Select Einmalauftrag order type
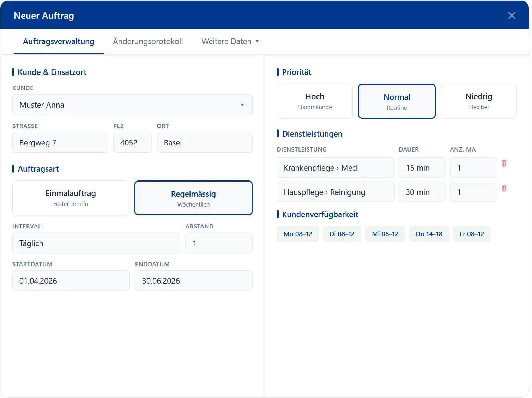This screenshot has width=532, height=398. (x=71, y=198)
